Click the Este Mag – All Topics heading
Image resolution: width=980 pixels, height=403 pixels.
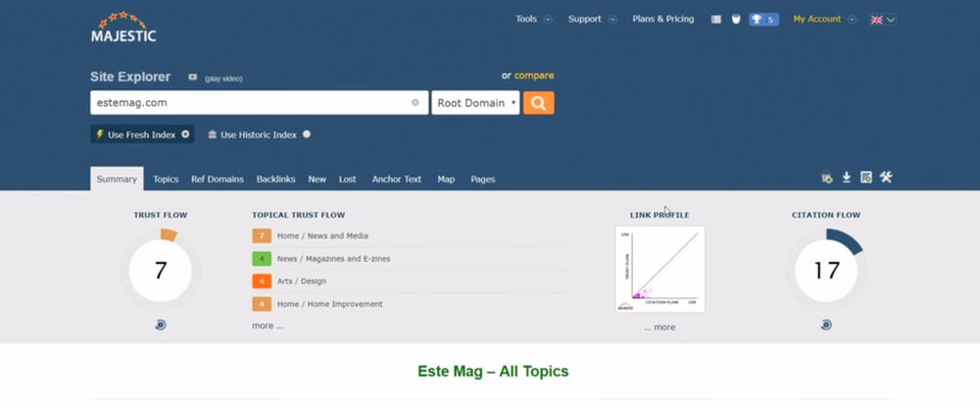pos(493,371)
